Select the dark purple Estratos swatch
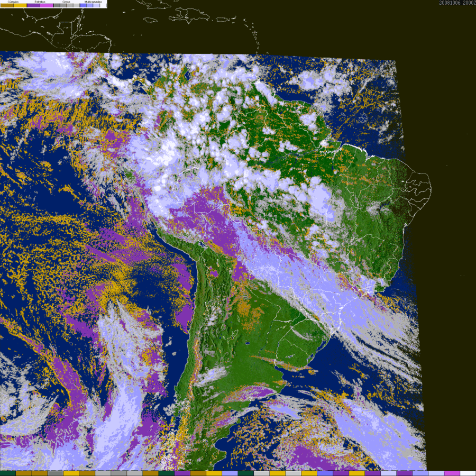 (33, 5)
